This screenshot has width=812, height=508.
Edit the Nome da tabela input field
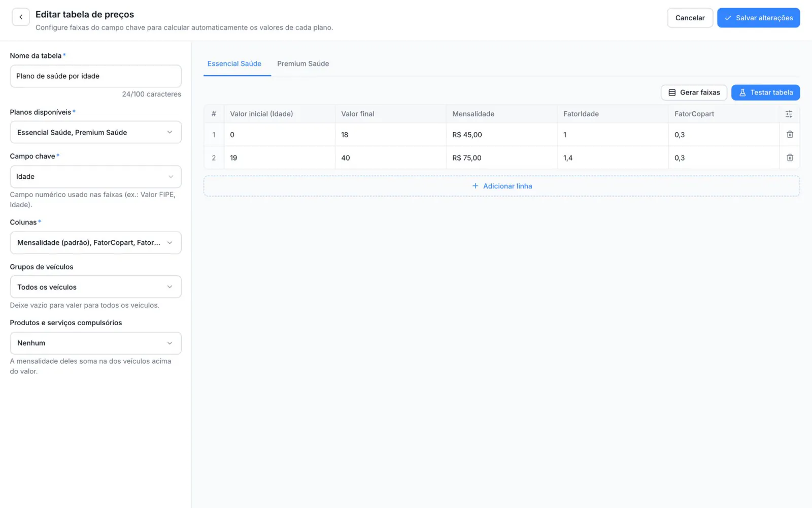pyautogui.click(x=95, y=76)
